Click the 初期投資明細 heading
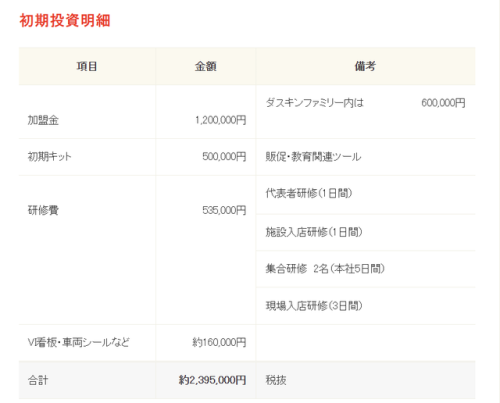This screenshot has width=500, height=403. pyautogui.click(x=65, y=21)
